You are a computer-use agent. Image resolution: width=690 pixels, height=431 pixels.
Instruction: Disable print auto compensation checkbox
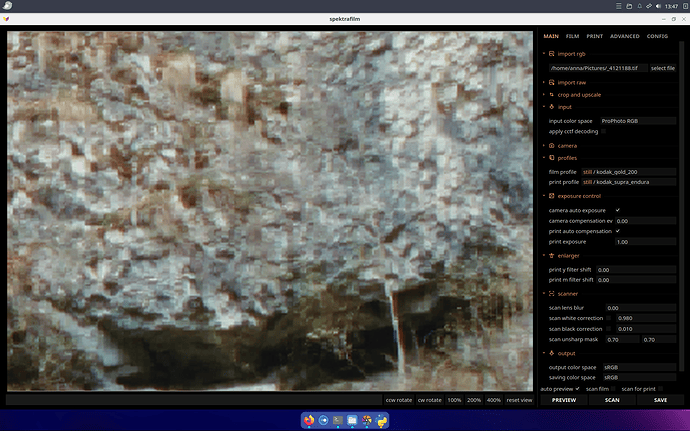[618, 231]
